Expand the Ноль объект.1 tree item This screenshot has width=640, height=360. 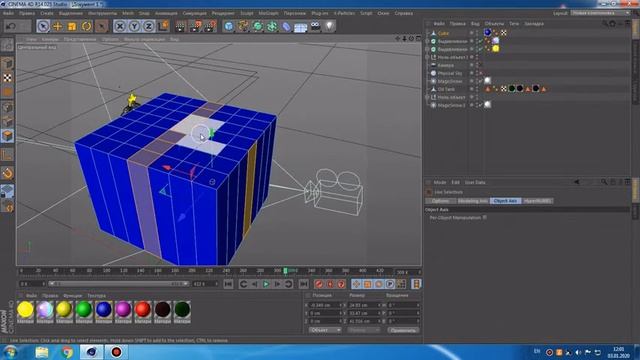coord(427,57)
